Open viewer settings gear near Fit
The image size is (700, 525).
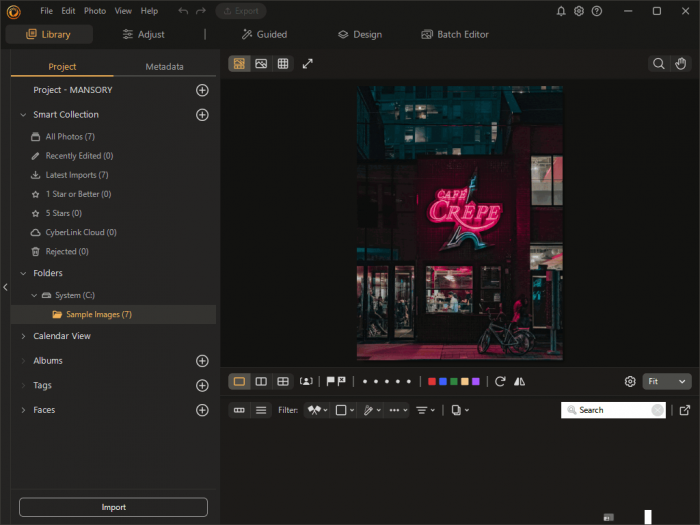(630, 382)
